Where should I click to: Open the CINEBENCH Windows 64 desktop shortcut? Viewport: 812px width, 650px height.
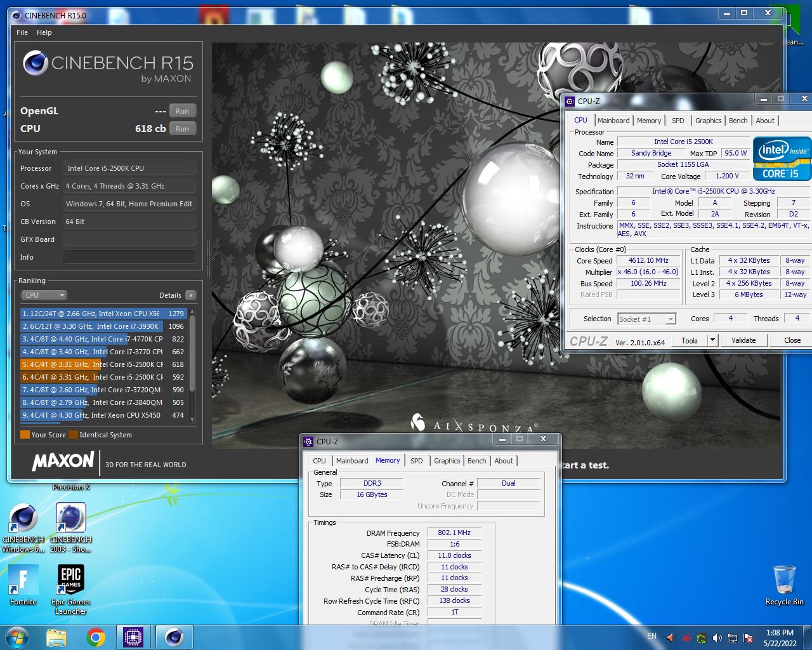(x=23, y=528)
